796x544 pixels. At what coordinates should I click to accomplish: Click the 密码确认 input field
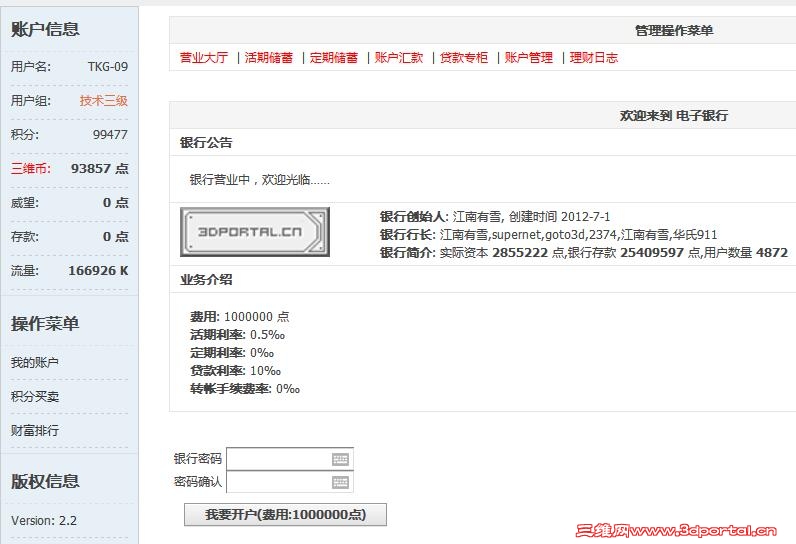click(x=289, y=482)
